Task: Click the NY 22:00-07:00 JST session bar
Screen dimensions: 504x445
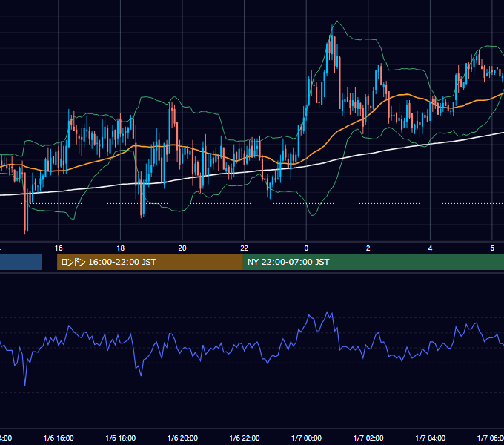Action: click(x=373, y=262)
